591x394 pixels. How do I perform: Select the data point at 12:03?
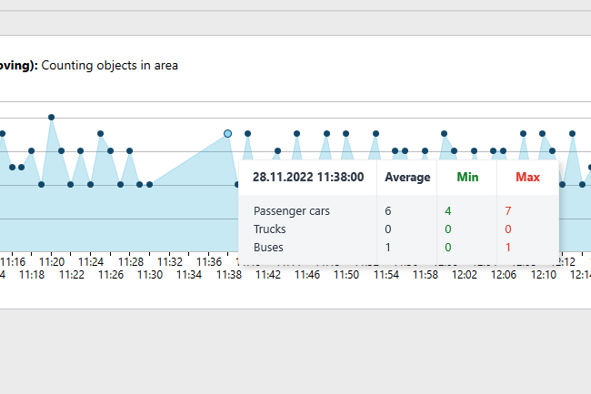pyautogui.click(x=474, y=151)
